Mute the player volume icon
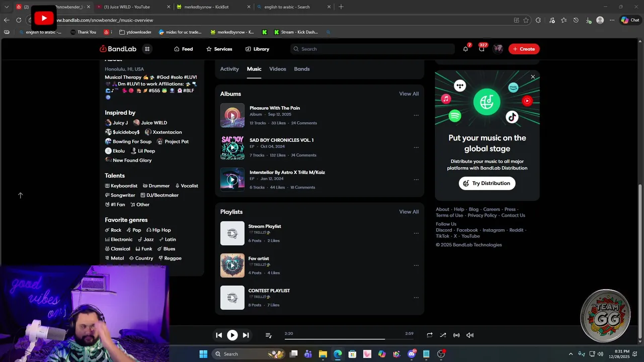Viewport: 644px width, 362px height. (470, 335)
